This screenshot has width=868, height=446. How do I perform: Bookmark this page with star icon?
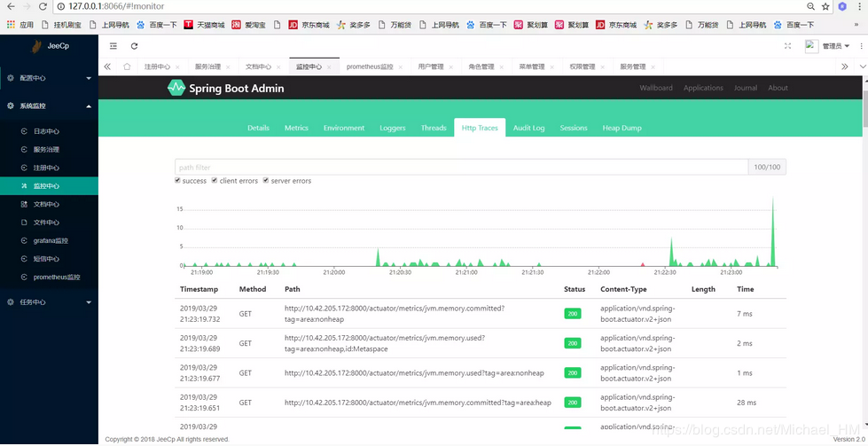coord(825,6)
